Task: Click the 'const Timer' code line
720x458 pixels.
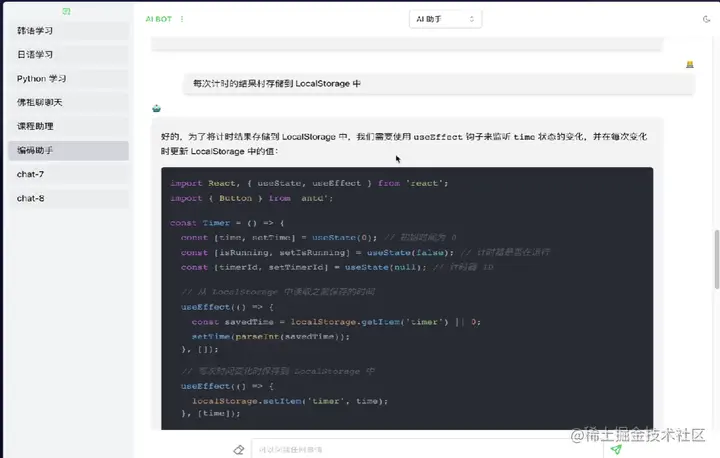Action: pyautogui.click(x=227, y=223)
